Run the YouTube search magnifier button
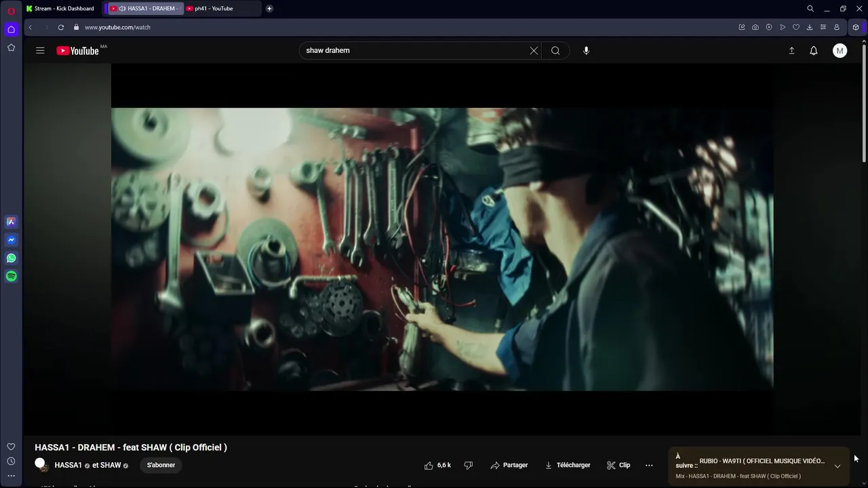The width and height of the screenshot is (868, 488). coord(555,50)
